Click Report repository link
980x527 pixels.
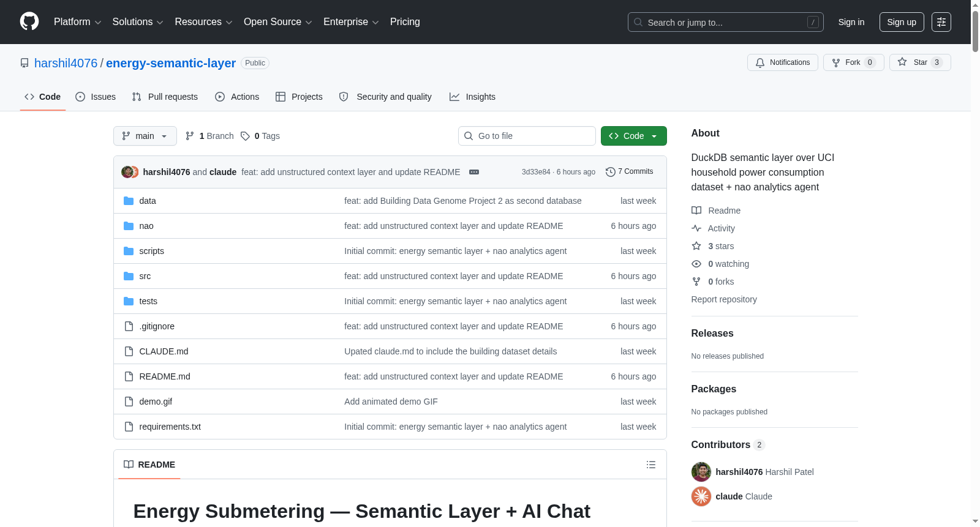(x=724, y=299)
